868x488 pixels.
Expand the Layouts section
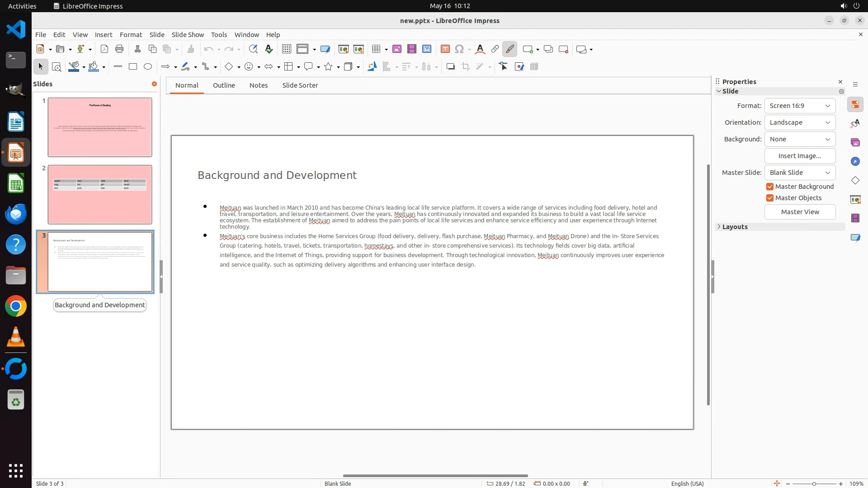pyautogui.click(x=735, y=227)
